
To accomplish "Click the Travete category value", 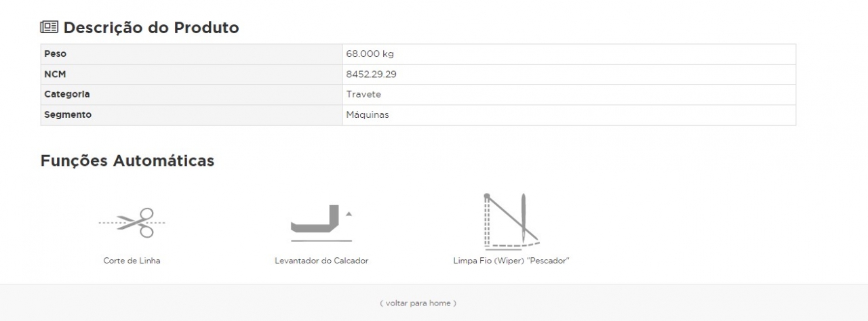I will click(363, 95).
